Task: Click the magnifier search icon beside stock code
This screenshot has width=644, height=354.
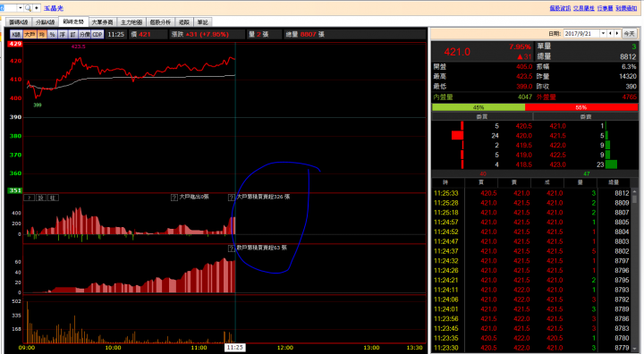Action: (28, 8)
